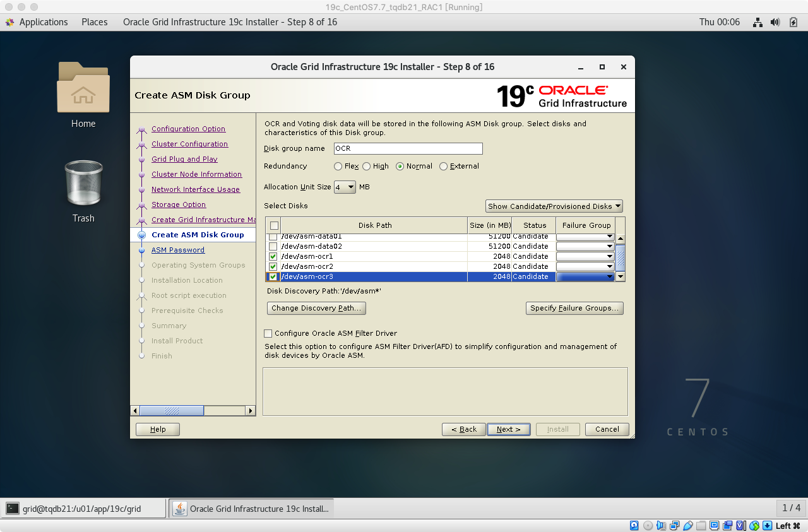Go to Storage Option step

[x=179, y=204]
